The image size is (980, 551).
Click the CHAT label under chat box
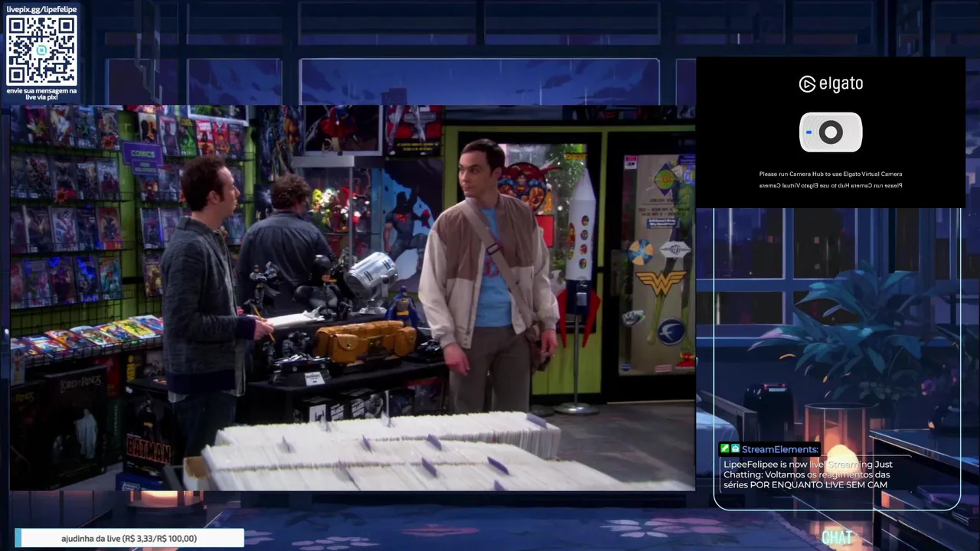click(837, 538)
